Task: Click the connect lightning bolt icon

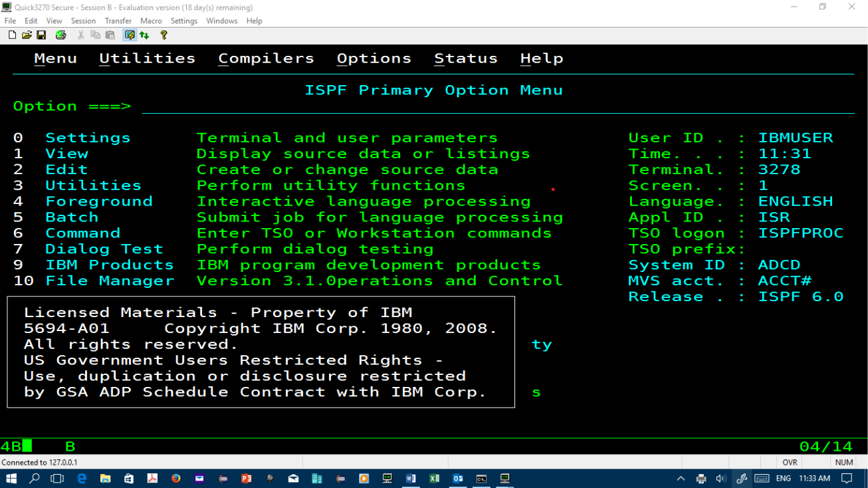Action: [x=130, y=35]
